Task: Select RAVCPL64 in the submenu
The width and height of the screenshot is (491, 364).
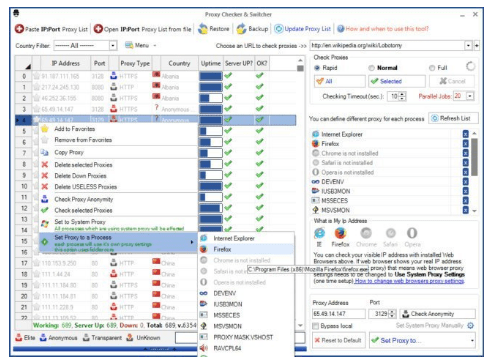Action: 246,348
